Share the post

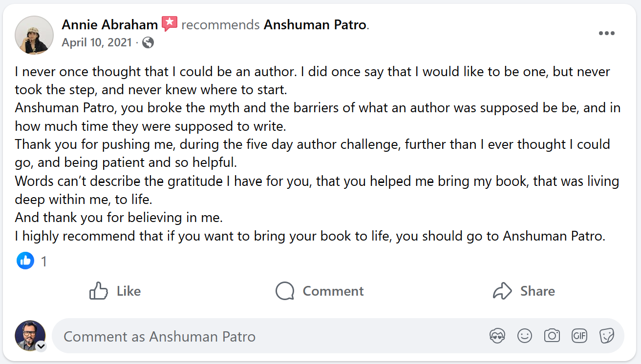524,291
